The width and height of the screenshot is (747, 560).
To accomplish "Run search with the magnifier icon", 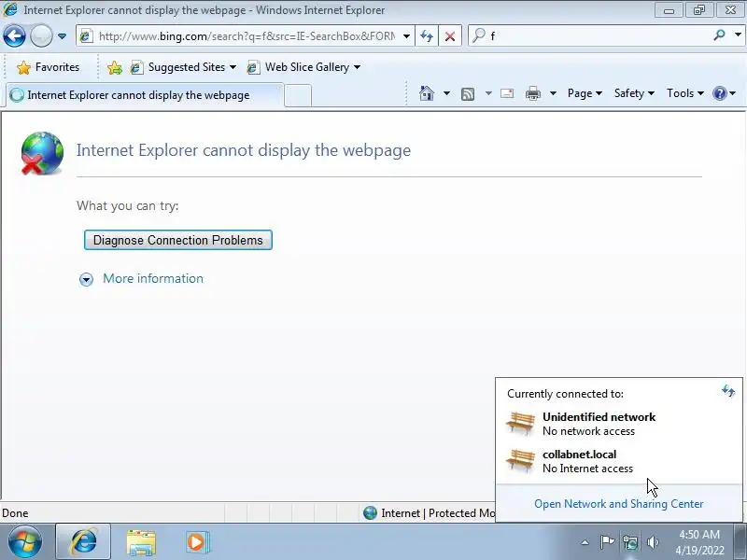I will 719,35.
